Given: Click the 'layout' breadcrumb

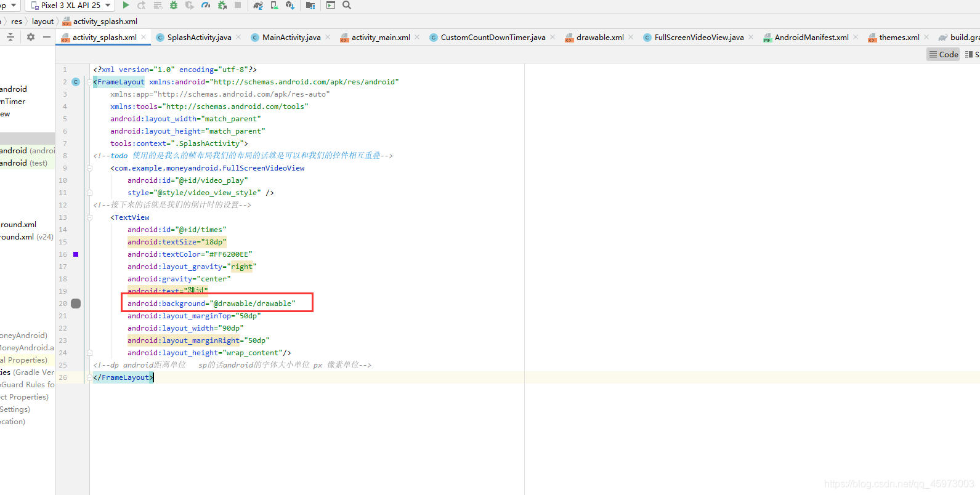Looking at the screenshot, I should (43, 22).
